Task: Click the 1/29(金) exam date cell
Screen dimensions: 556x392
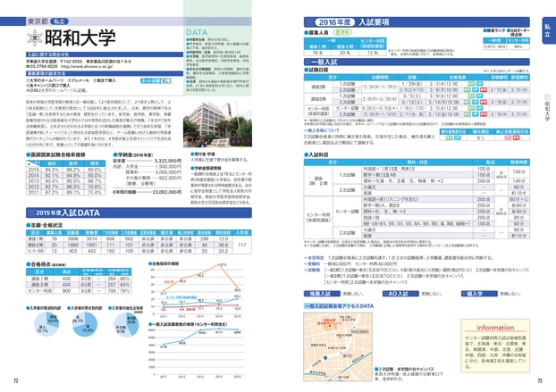Action: [412, 84]
